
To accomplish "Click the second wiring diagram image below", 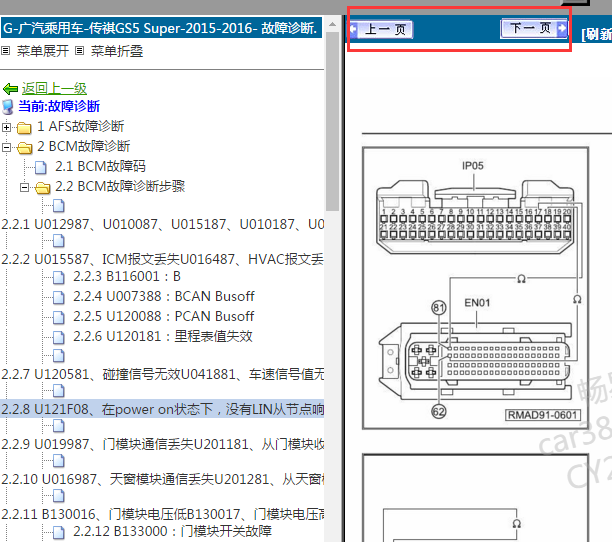I will pyautogui.click(x=475, y=498).
